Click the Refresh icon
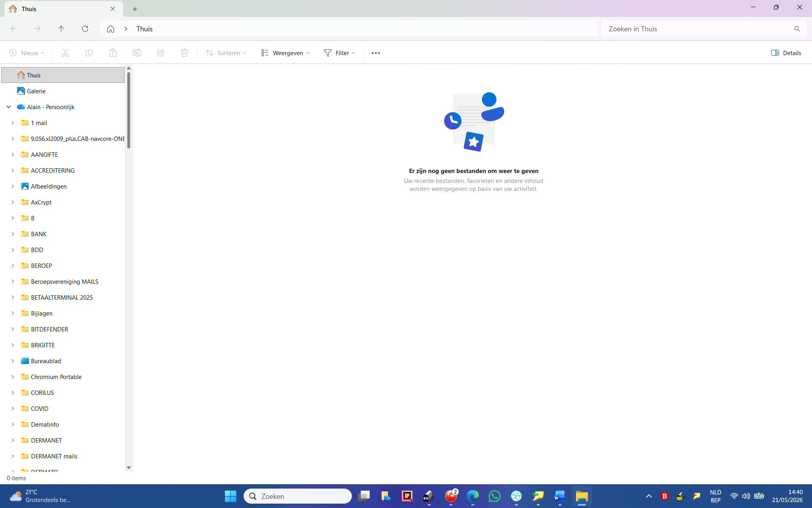 tap(85, 29)
